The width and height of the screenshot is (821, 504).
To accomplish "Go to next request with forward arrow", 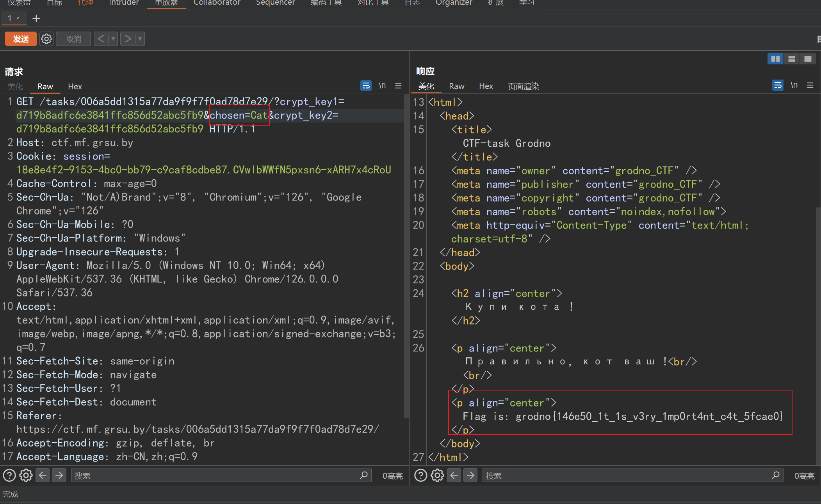I will [x=127, y=39].
